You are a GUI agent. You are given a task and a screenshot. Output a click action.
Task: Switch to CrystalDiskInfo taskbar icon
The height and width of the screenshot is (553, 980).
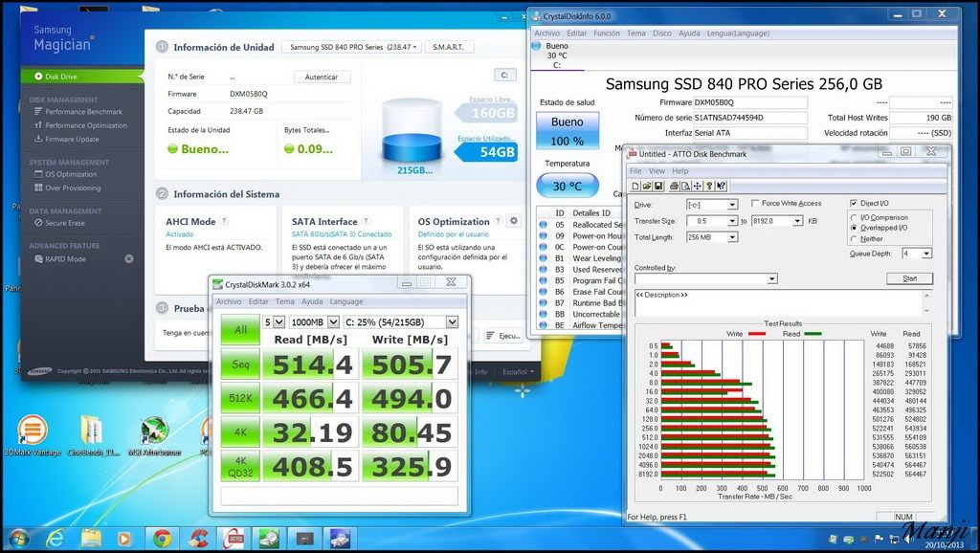coord(340,538)
